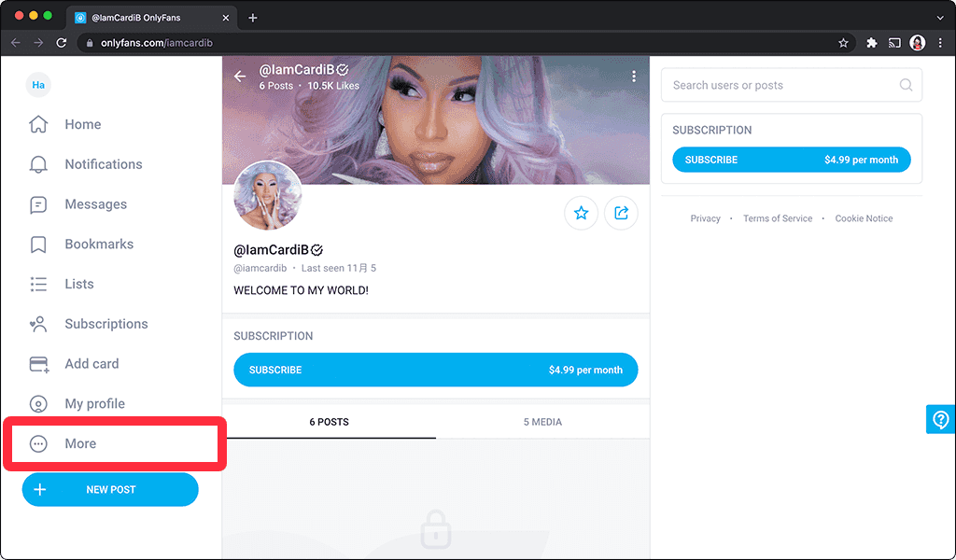Screen dimensions: 956x560
Task: Click the profile cover banner image
Action: tap(436, 120)
